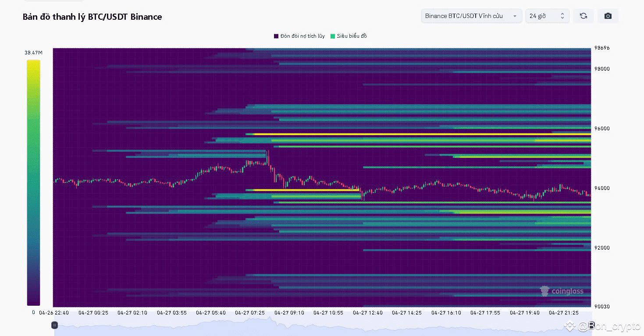Click the 04-27 14:25 time axis label
This screenshot has height=336, width=644.
coord(407,313)
